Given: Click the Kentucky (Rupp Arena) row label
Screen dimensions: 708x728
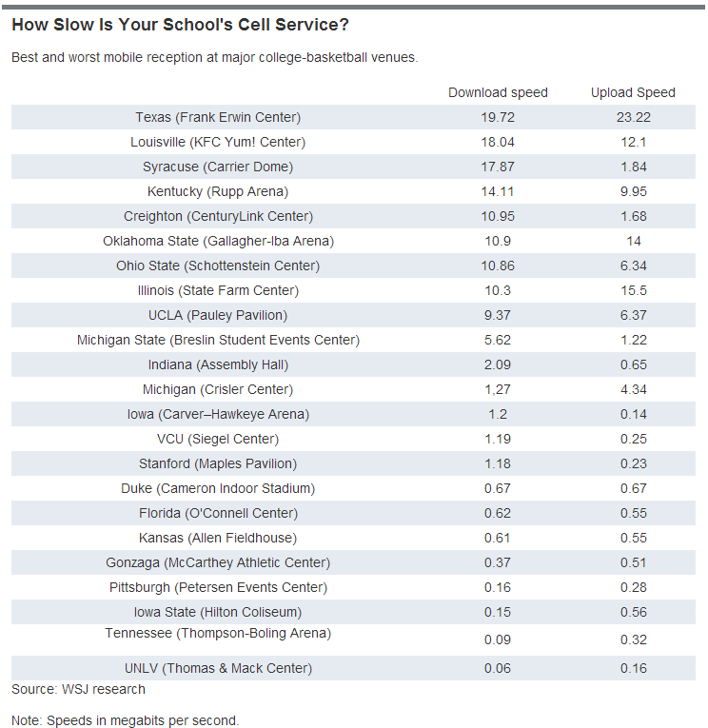Looking at the screenshot, I should tap(218, 191).
